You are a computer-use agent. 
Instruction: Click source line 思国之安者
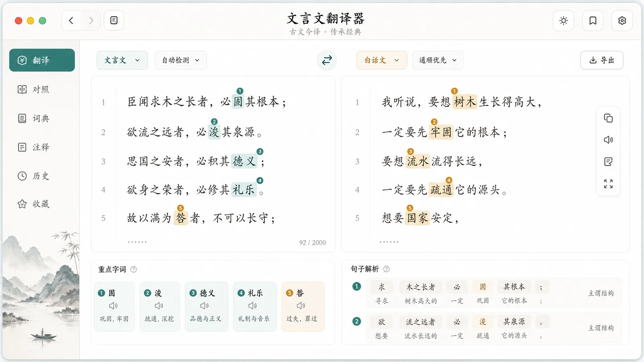click(x=196, y=161)
